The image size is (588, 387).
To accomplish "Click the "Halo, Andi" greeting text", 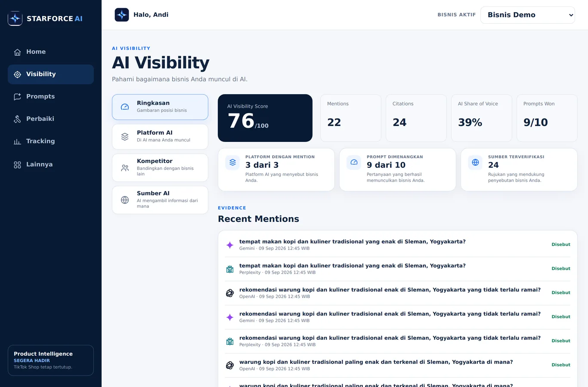I will point(151,15).
